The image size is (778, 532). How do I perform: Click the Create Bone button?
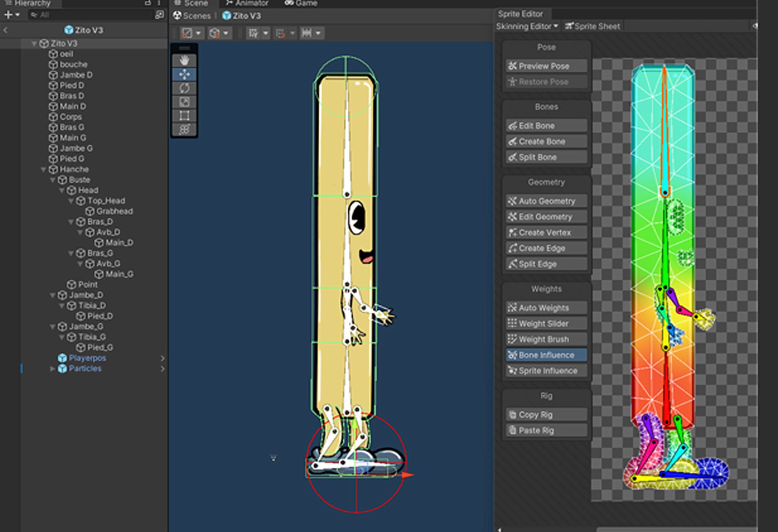(546, 141)
